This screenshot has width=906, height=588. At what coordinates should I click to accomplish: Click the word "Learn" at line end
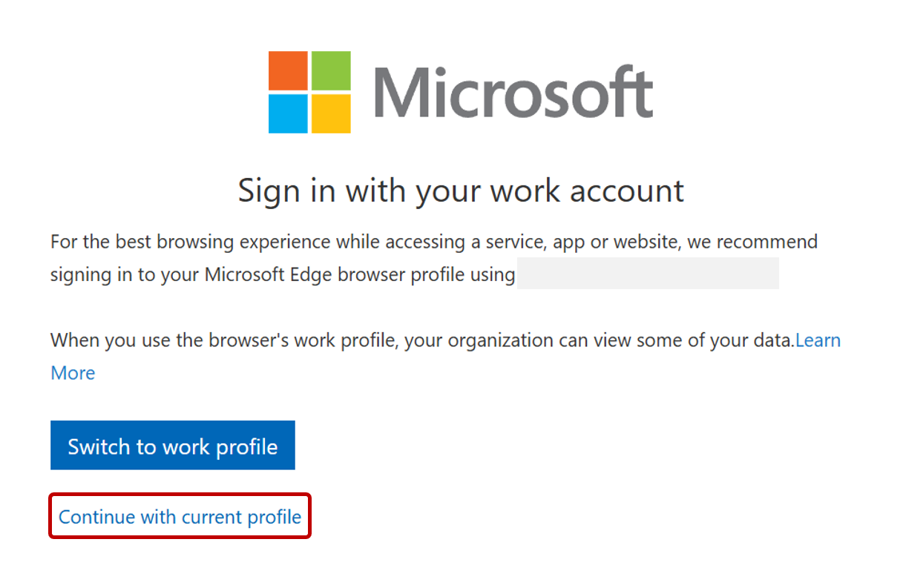click(818, 341)
